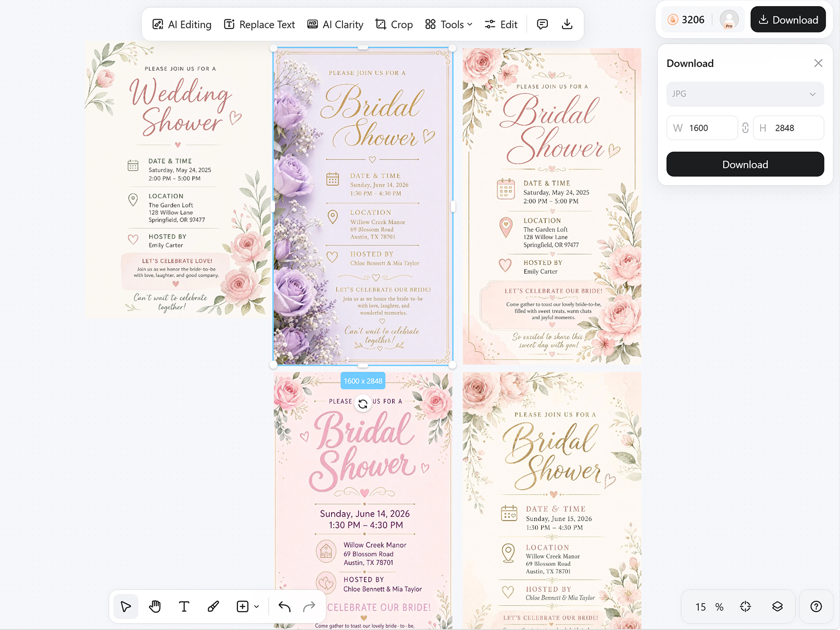
Task: Expand the Tools dropdown menu
Action: pyautogui.click(x=448, y=25)
